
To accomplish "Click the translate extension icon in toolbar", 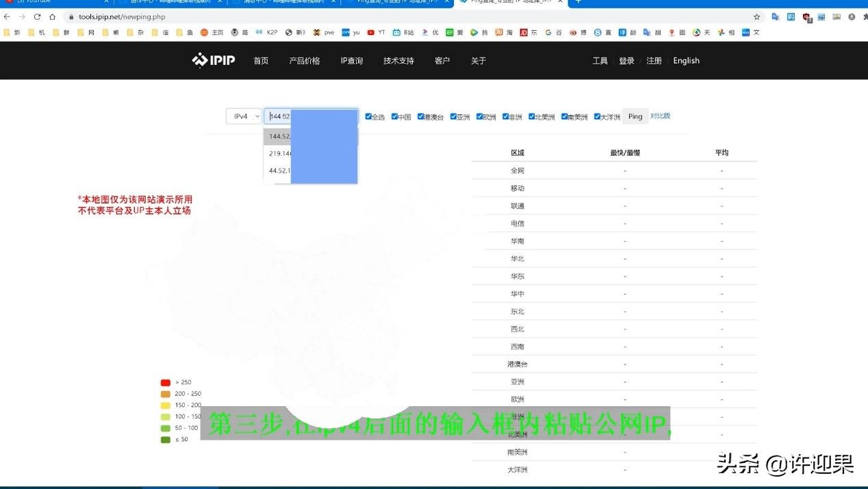I will [x=776, y=16].
